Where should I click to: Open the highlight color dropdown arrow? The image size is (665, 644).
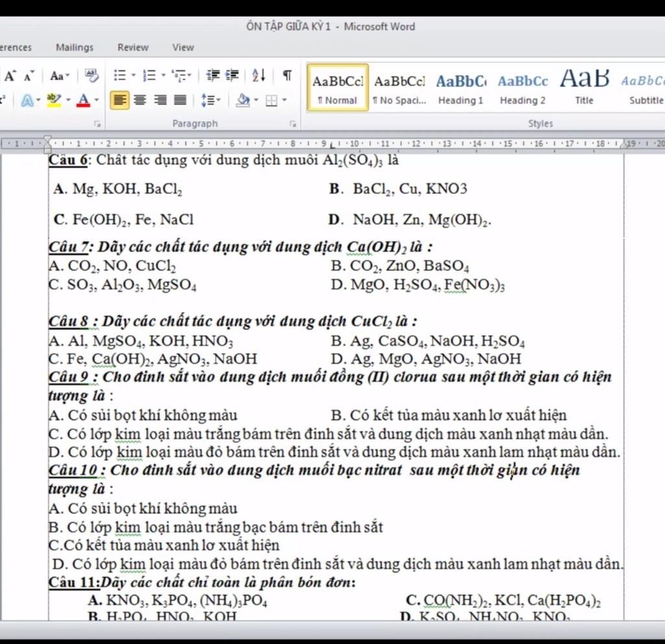[x=68, y=101]
